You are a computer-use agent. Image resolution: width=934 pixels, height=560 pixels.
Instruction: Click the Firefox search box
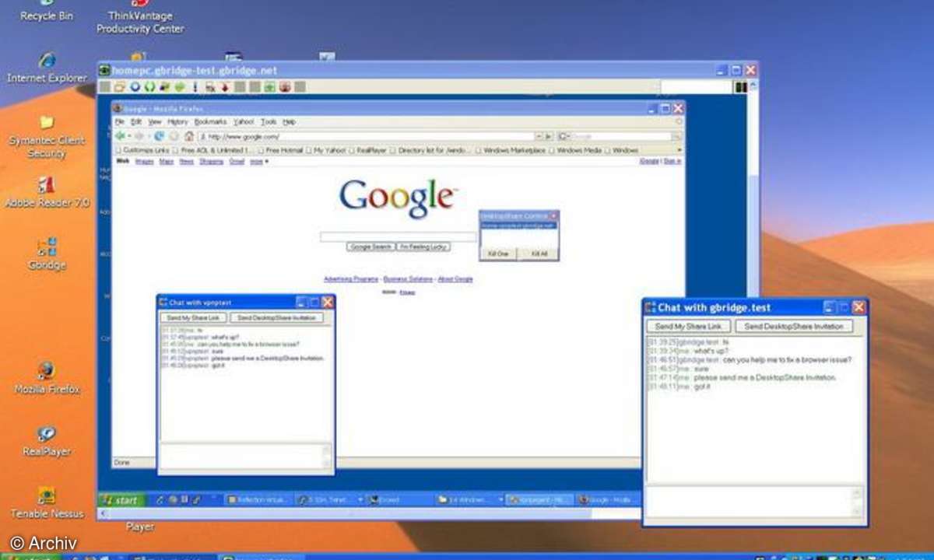coord(620,136)
